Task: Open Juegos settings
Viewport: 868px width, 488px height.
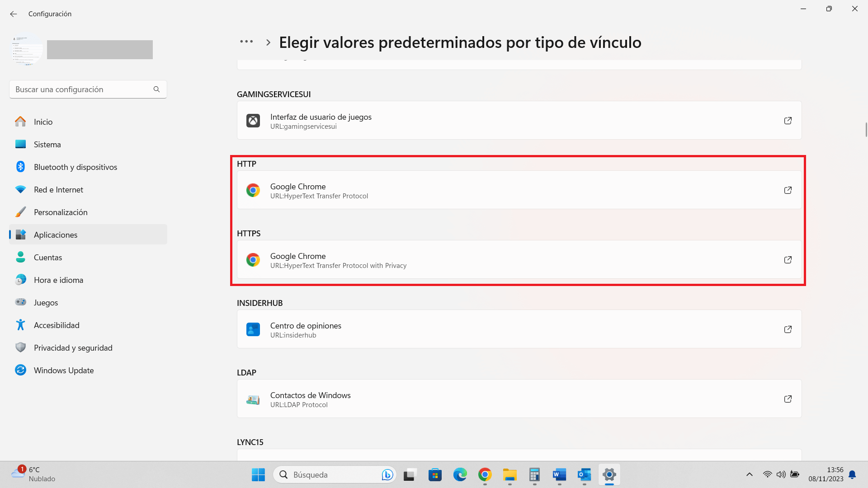Action: (88, 302)
